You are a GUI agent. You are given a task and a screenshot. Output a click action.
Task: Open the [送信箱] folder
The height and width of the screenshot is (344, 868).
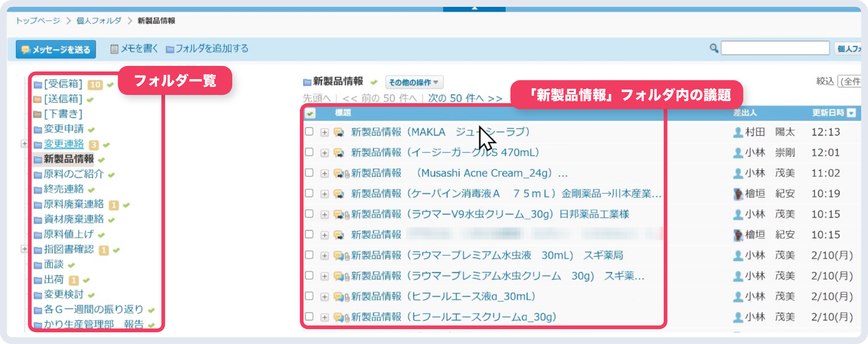click(63, 99)
